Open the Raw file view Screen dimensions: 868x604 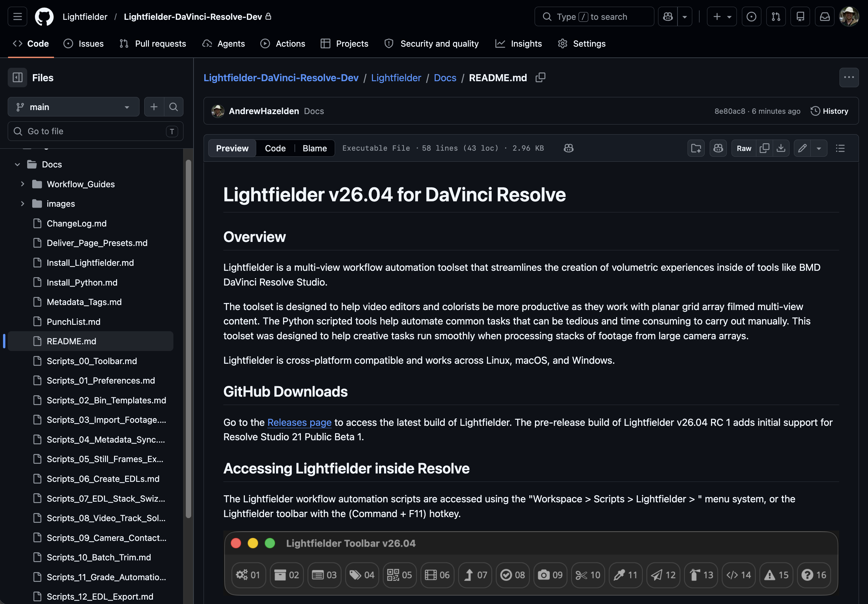744,148
